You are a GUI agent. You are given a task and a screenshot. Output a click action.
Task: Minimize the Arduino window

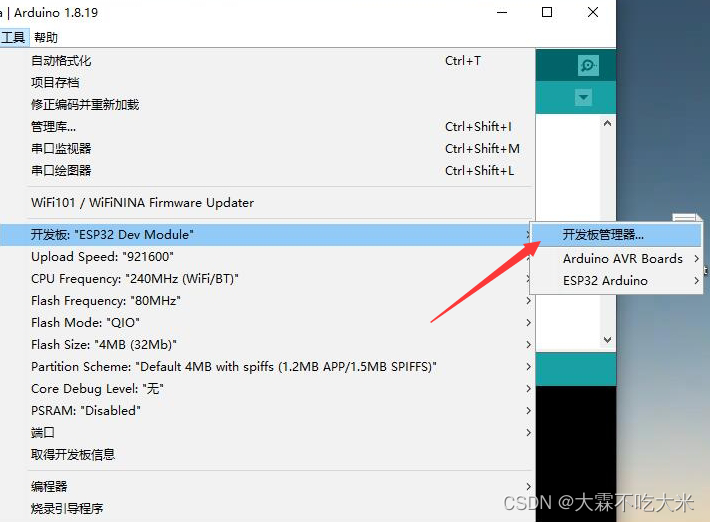pyautogui.click(x=502, y=12)
